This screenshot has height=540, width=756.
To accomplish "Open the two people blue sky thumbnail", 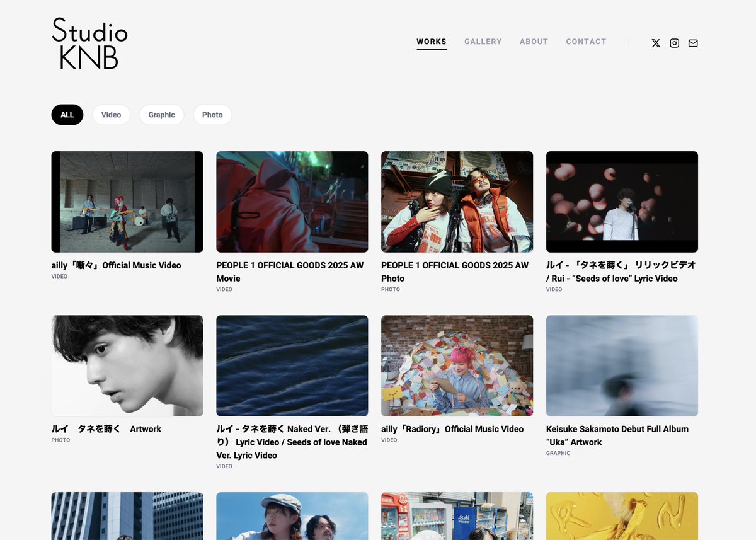I will [292, 516].
